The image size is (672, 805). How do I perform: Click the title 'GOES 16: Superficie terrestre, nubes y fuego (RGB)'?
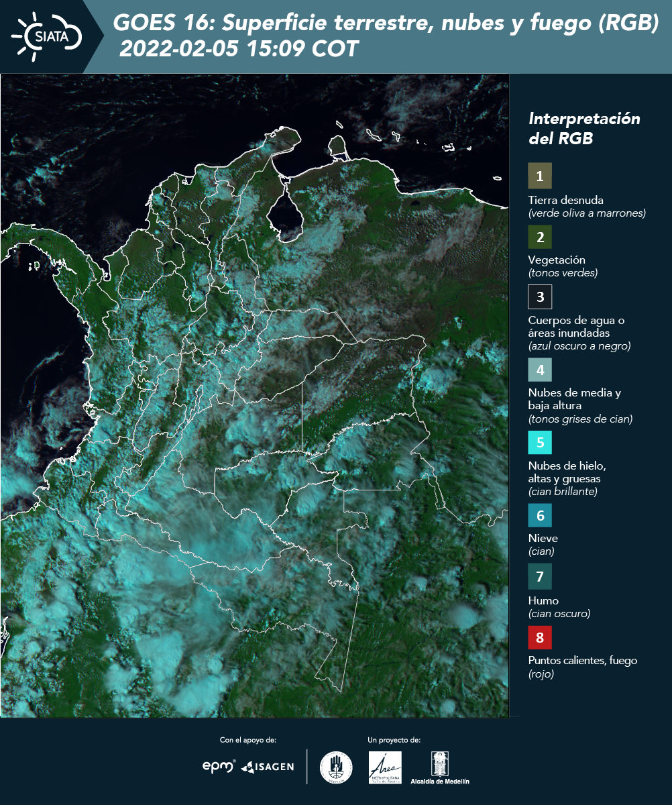point(386,23)
